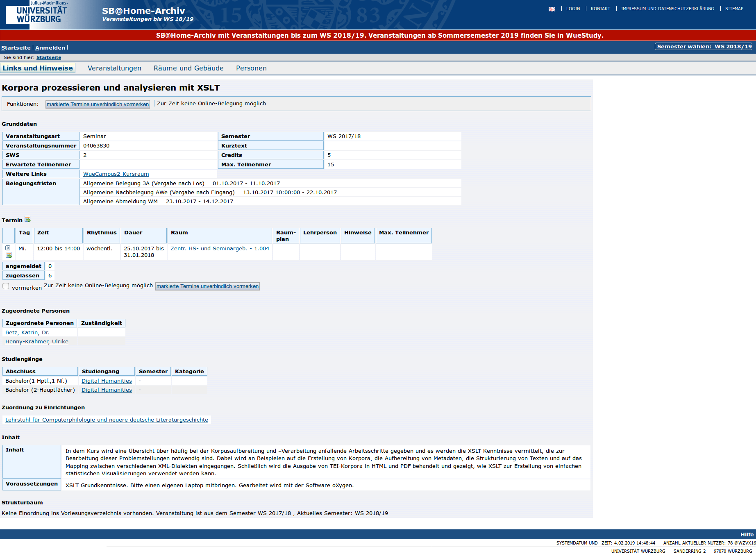Viewport: 756px width, 556px height.
Task: Open the Semester wählen WS 2018/19 selector
Action: [x=704, y=47]
